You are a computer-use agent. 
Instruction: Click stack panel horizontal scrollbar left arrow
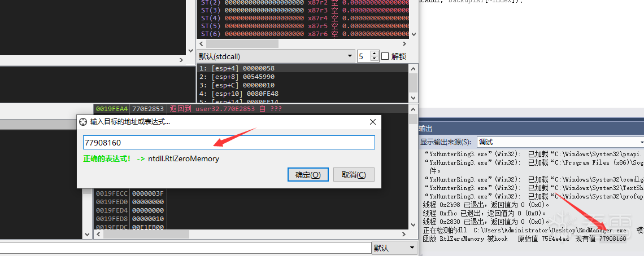click(98, 234)
